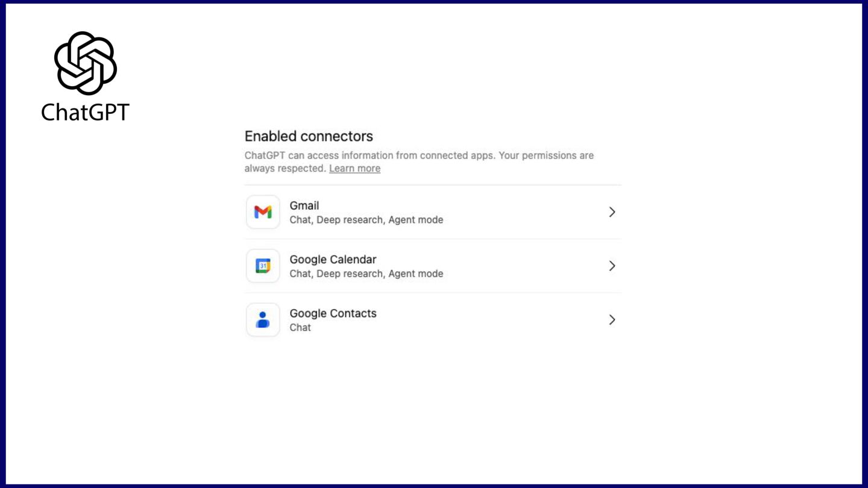Select the Gmail connector name

coord(304,205)
